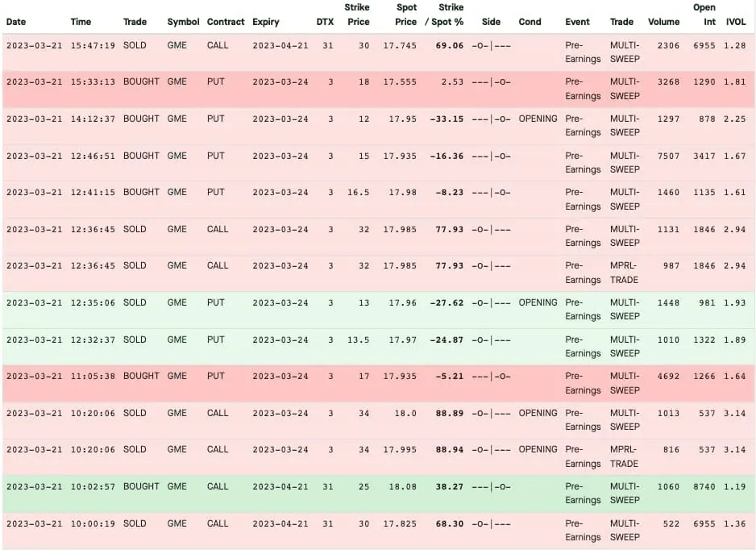The image size is (756, 550).
Task: Click open interest value 3417
Action: point(704,156)
